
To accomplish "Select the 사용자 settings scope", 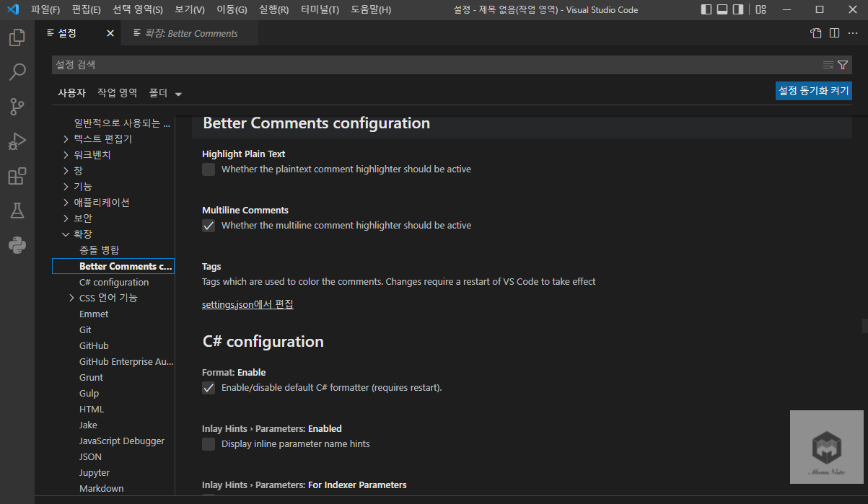I will coord(71,93).
